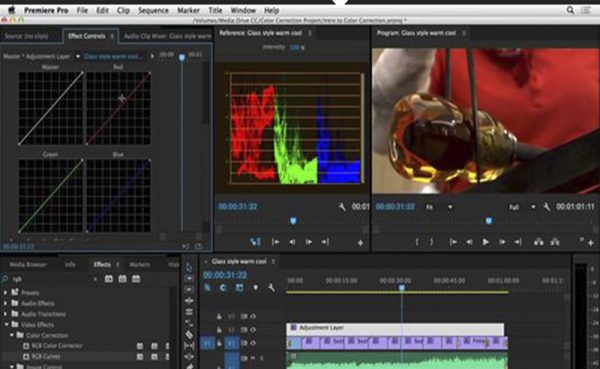Click Mark In brace in Program monitor

click(417, 242)
